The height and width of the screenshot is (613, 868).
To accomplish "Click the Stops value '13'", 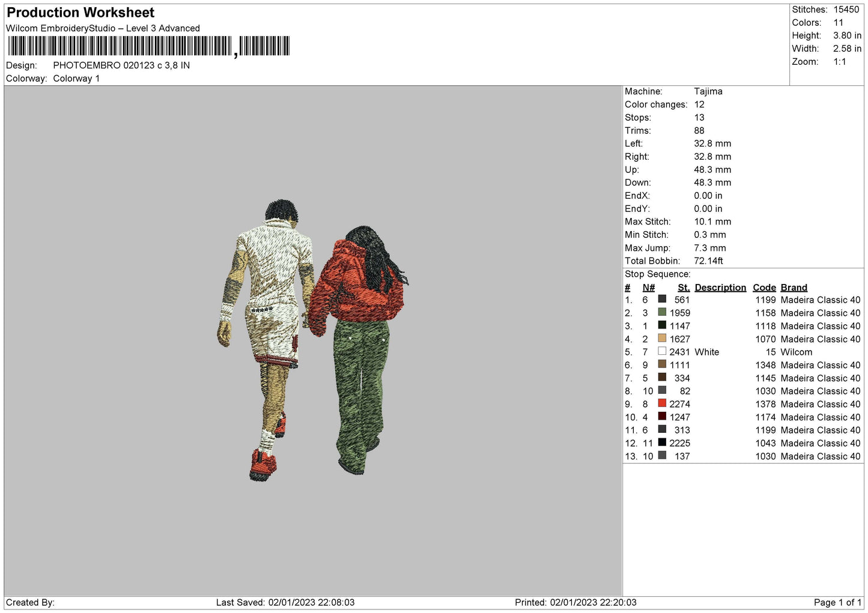I will (x=699, y=118).
